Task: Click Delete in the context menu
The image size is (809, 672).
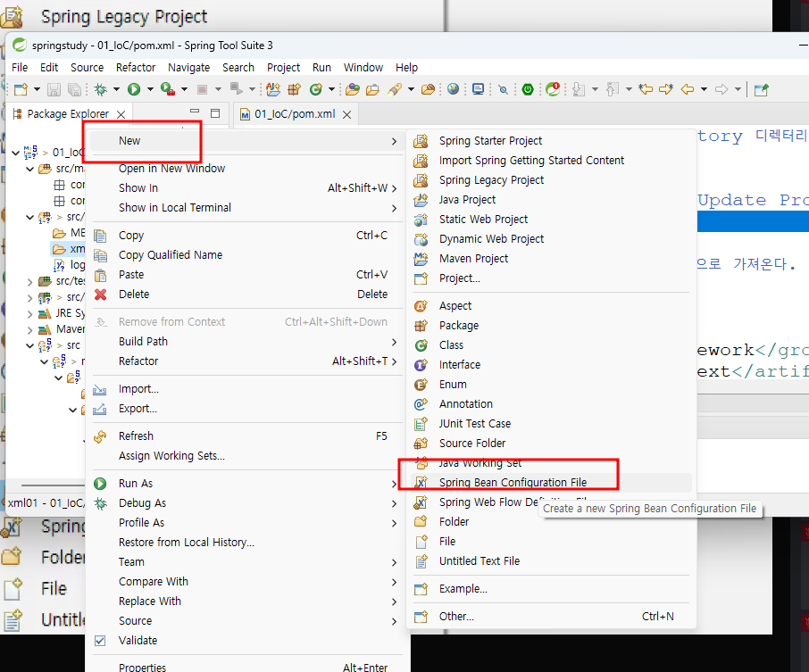Action: [246, 295]
